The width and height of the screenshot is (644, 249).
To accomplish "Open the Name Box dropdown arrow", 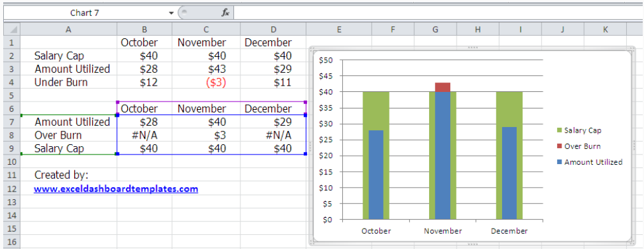I will (171, 13).
